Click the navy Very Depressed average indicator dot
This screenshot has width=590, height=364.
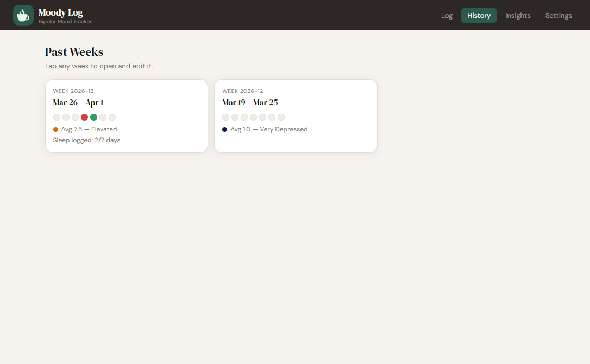click(x=225, y=129)
